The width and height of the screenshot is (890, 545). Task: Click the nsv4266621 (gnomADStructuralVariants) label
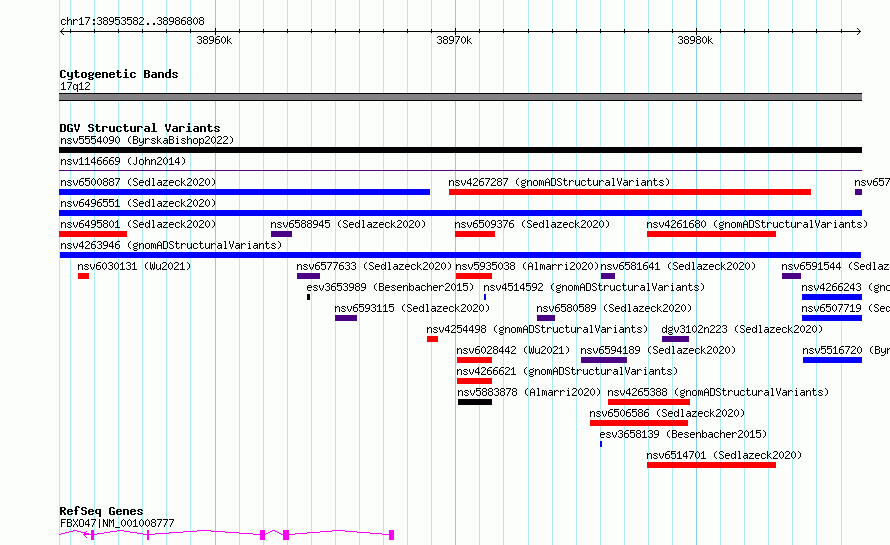(567, 371)
